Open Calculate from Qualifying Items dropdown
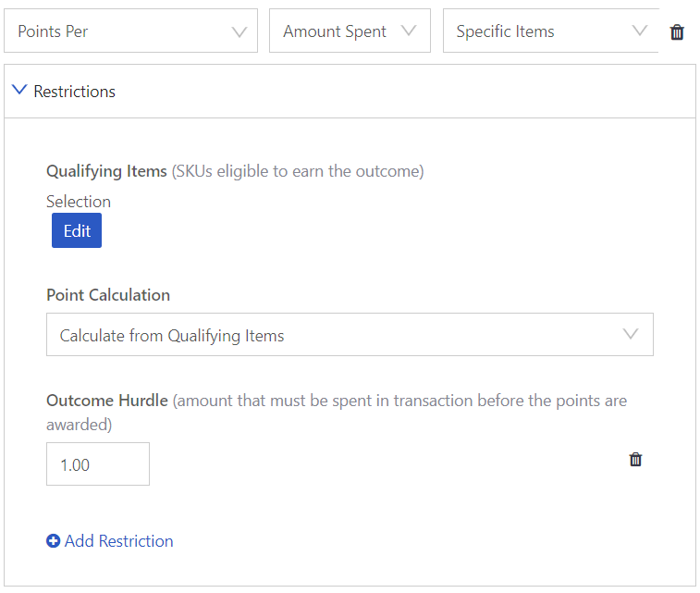The image size is (700, 593). pos(350,335)
